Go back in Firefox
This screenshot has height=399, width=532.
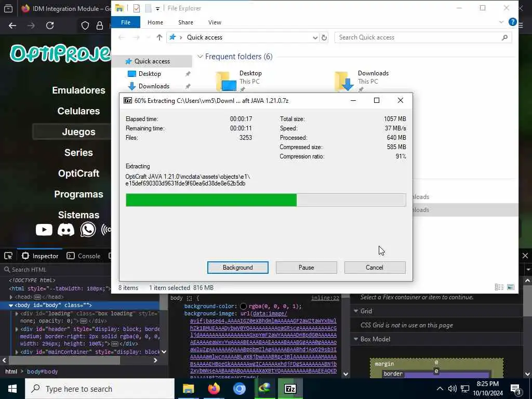pos(12,25)
